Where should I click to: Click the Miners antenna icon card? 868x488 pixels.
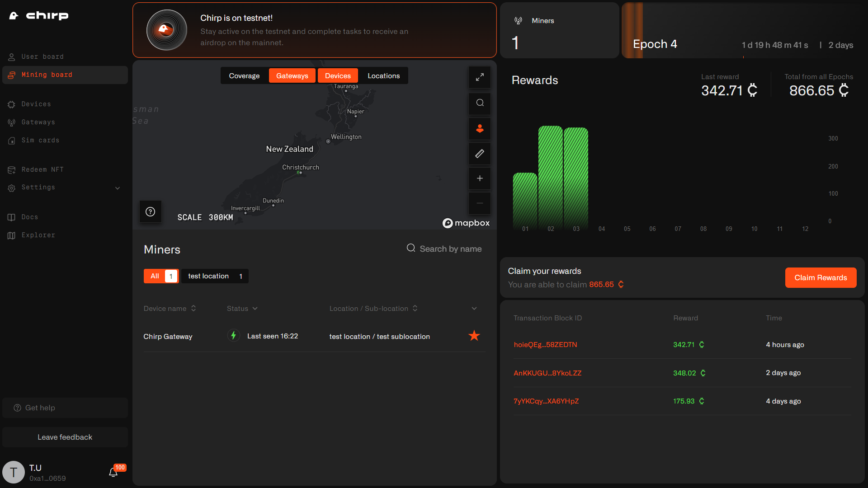518,21
